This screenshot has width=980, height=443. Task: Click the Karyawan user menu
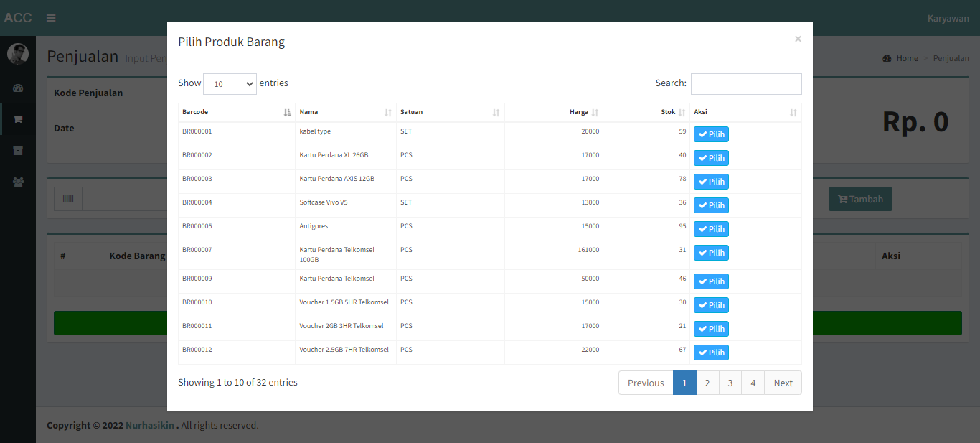[948, 18]
